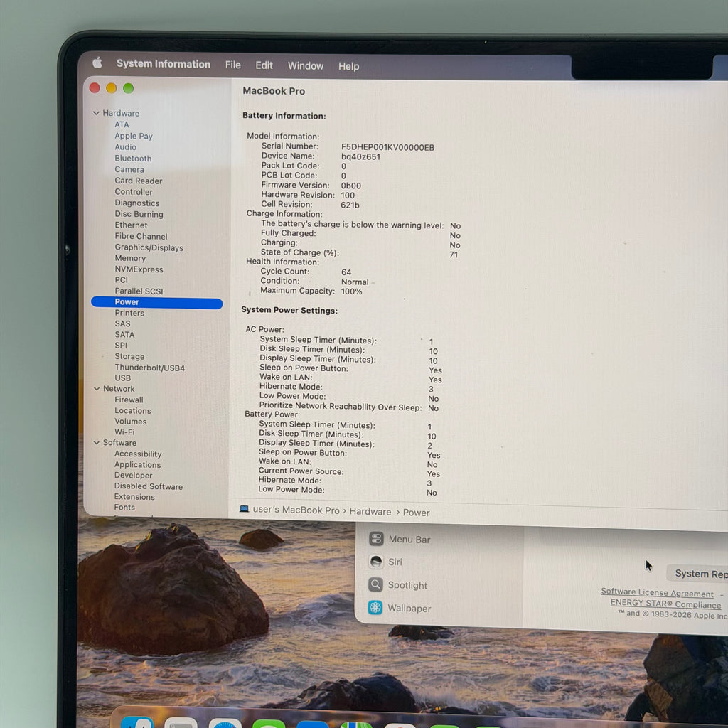Click the Maximum Capacity value 100%
Image resolution: width=728 pixels, height=728 pixels.
click(351, 291)
